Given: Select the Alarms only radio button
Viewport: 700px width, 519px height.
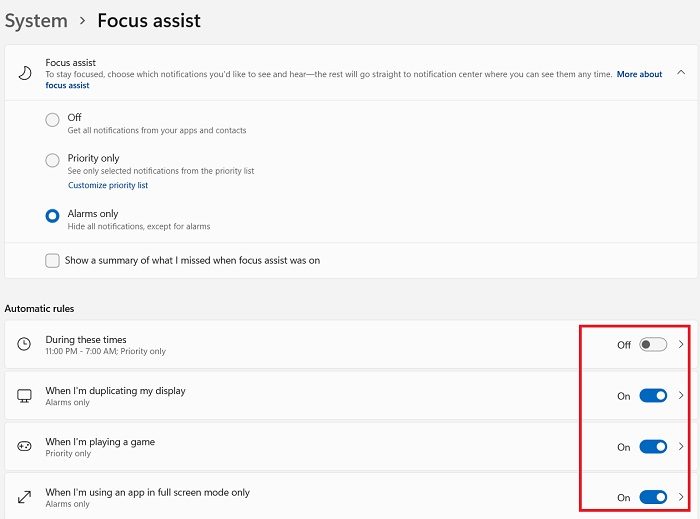Looking at the screenshot, I should coord(52,216).
